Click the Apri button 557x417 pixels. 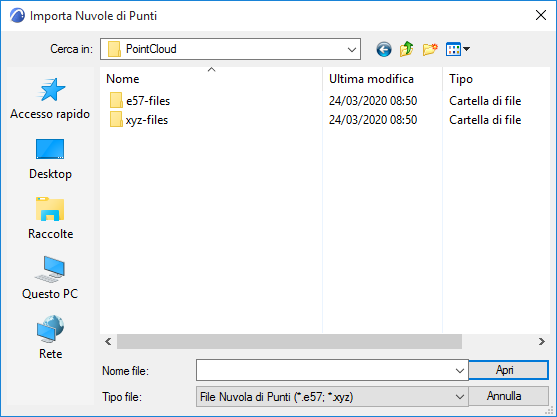[x=509, y=370]
